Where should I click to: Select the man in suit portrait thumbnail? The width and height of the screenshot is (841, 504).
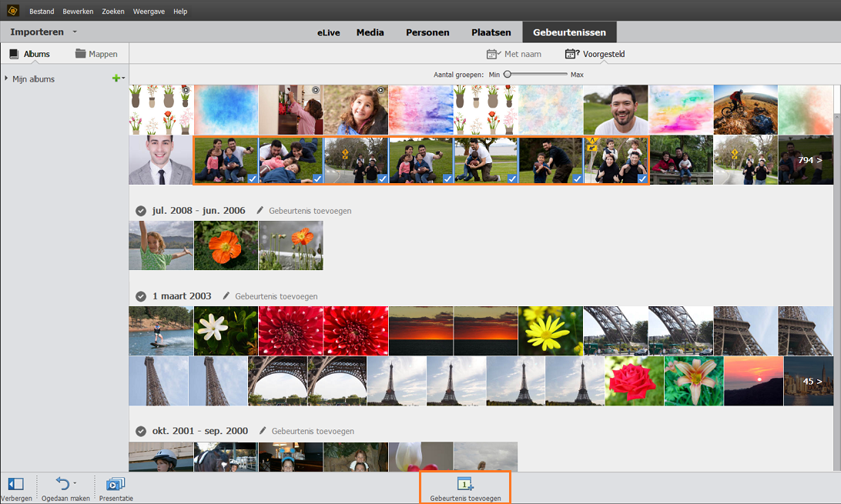click(160, 160)
